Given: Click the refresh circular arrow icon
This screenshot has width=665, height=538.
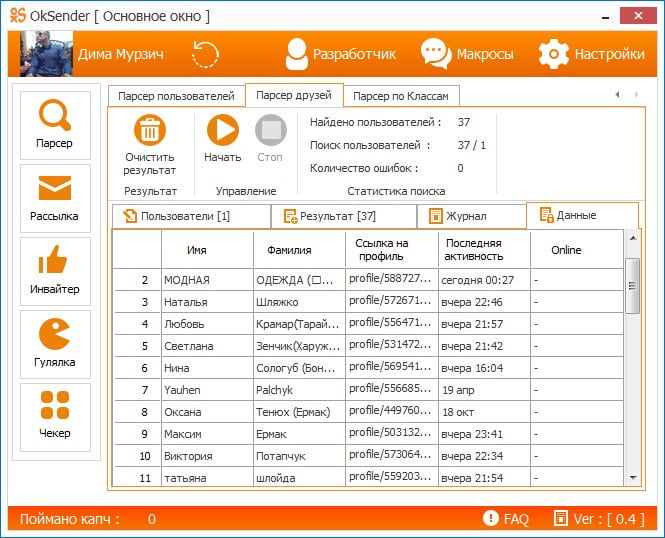Looking at the screenshot, I should click(205, 54).
